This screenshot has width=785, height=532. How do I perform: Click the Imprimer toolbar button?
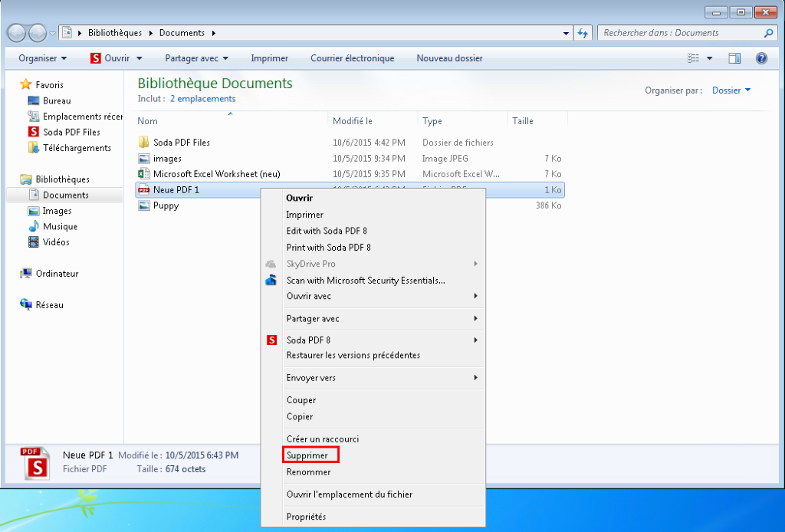point(269,58)
